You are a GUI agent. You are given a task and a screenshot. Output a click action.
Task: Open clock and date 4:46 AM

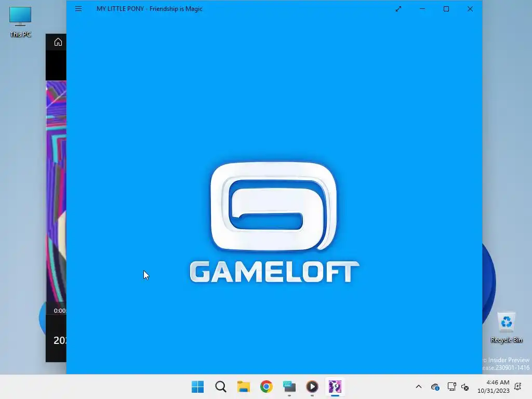[494, 387]
